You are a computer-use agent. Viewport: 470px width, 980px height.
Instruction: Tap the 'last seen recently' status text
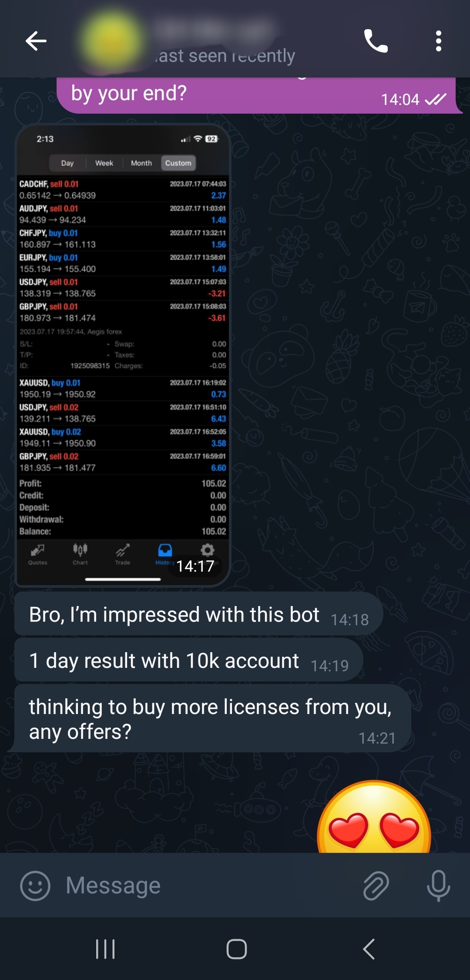pos(225,56)
